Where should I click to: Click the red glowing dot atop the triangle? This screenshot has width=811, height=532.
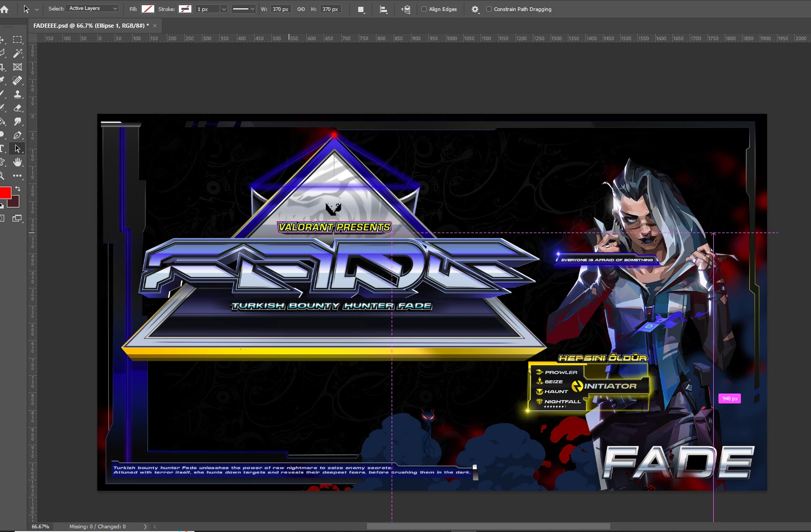(x=334, y=135)
